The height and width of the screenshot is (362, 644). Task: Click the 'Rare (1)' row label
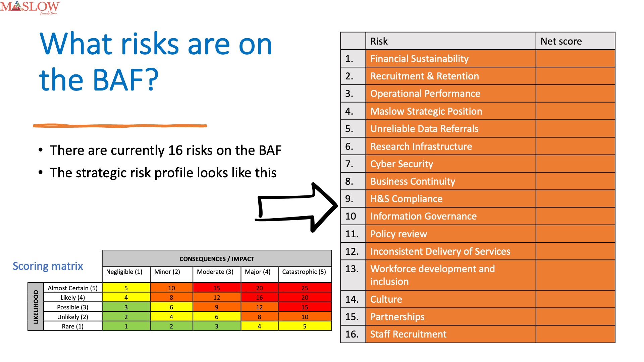(x=72, y=326)
